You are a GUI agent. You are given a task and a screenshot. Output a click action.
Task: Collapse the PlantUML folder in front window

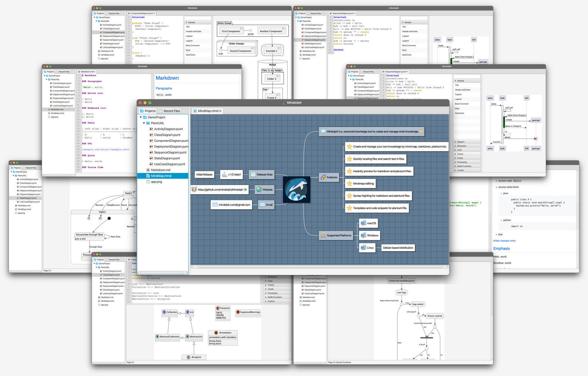click(144, 123)
